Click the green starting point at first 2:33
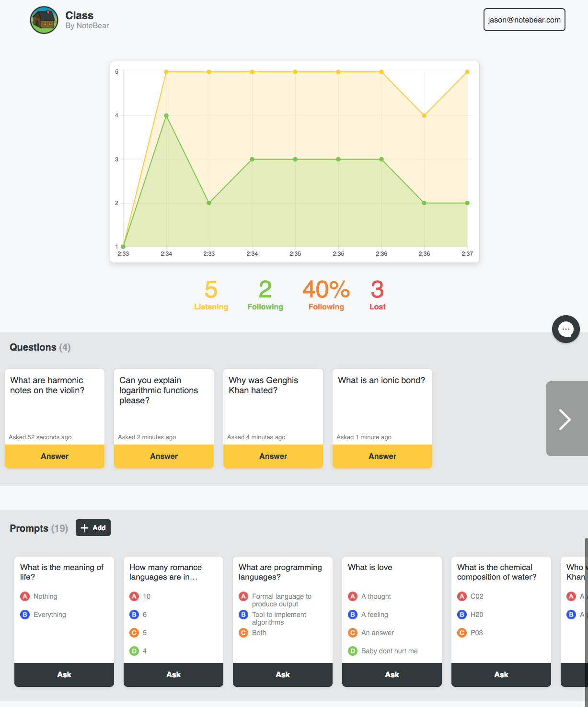 [x=123, y=247]
